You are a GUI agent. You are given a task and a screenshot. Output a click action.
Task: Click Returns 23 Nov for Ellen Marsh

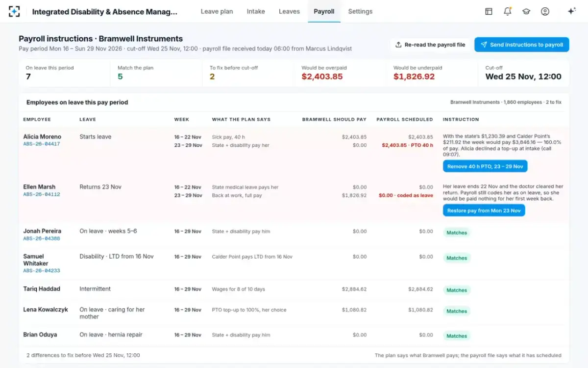[x=100, y=187]
